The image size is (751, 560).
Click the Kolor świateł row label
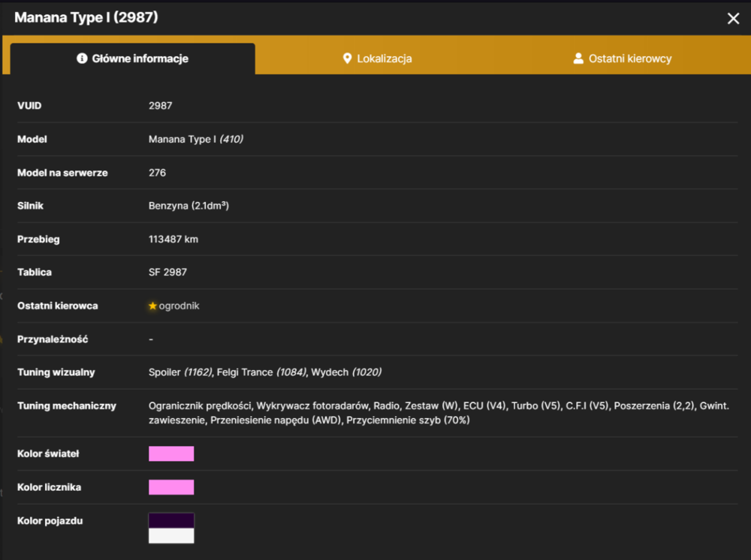(x=48, y=453)
